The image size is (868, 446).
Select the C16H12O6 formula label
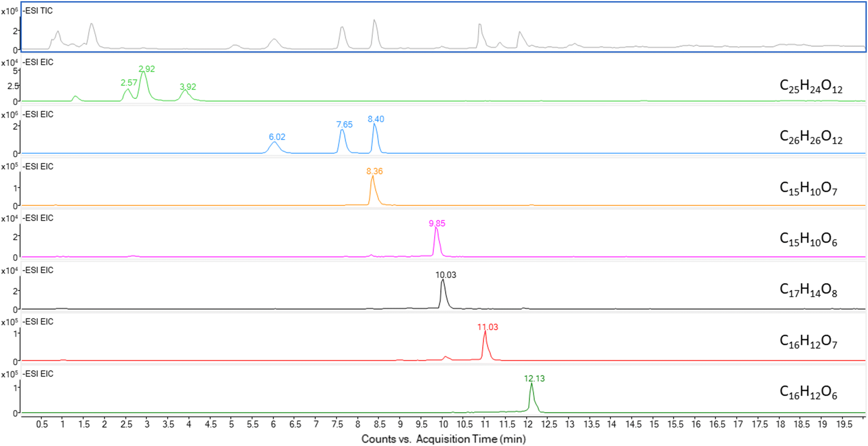[x=808, y=393]
